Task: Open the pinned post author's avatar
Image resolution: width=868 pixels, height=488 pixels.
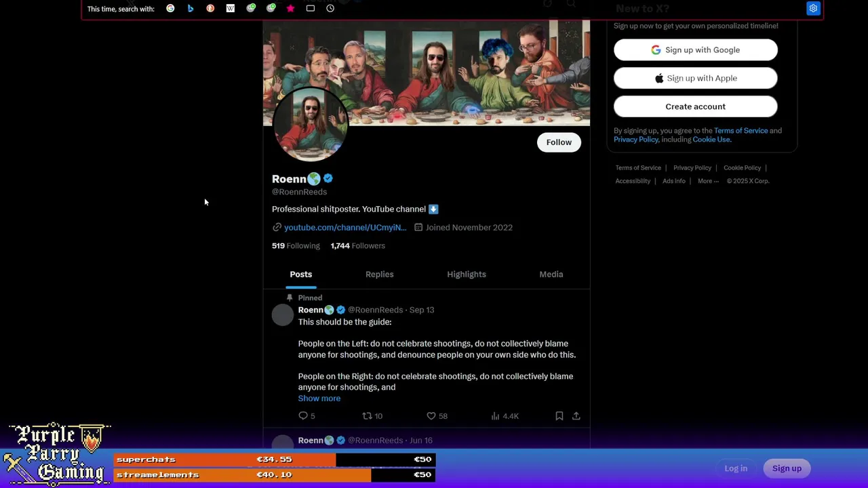Action: (x=283, y=315)
